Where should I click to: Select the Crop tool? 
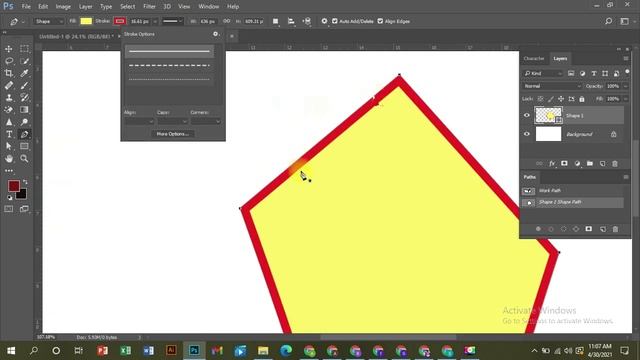(x=9, y=73)
